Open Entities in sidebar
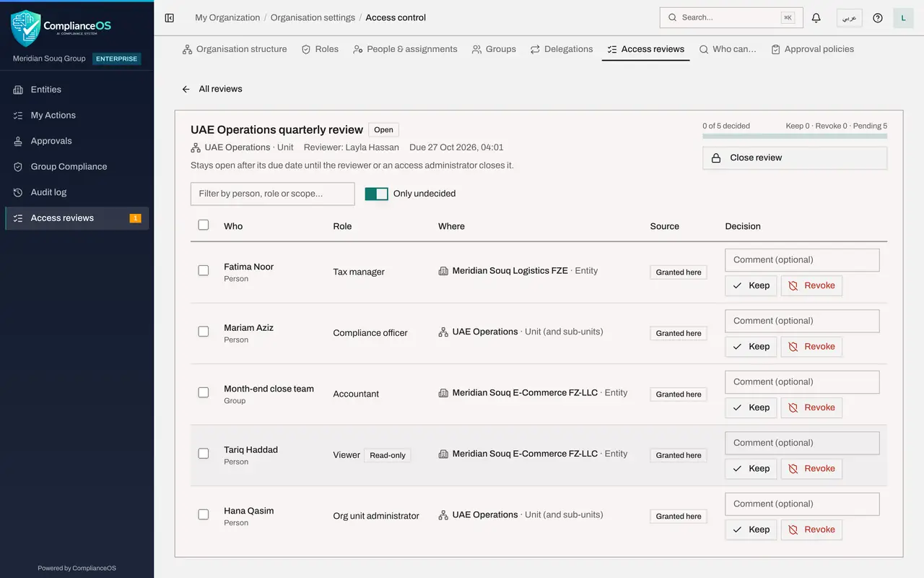Screen dimensions: 924x578 (77, 90)
